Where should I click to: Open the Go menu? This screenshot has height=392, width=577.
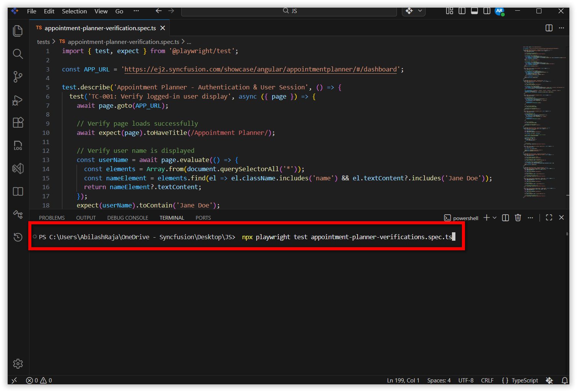click(x=119, y=11)
